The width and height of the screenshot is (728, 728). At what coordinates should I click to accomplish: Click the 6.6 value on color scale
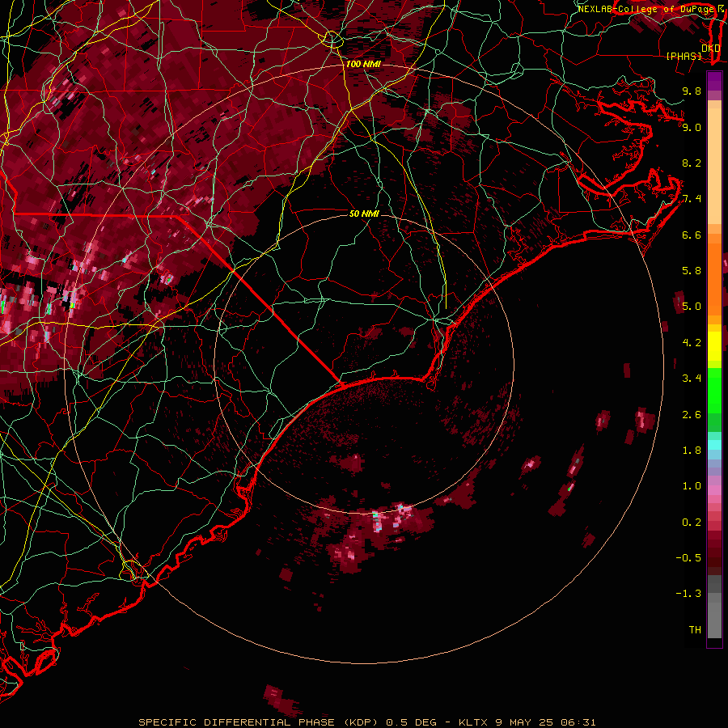(692, 235)
